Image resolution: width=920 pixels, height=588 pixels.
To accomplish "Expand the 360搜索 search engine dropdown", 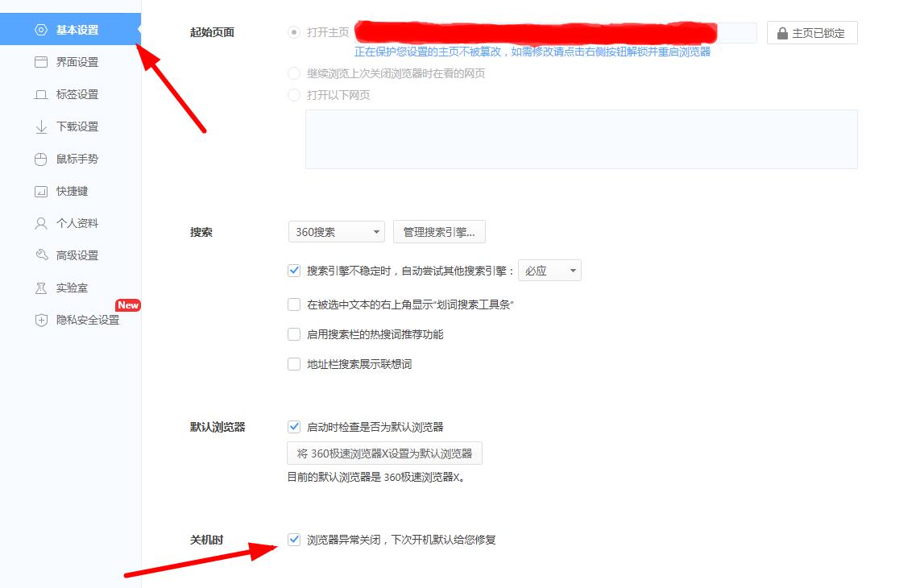I will 336,232.
